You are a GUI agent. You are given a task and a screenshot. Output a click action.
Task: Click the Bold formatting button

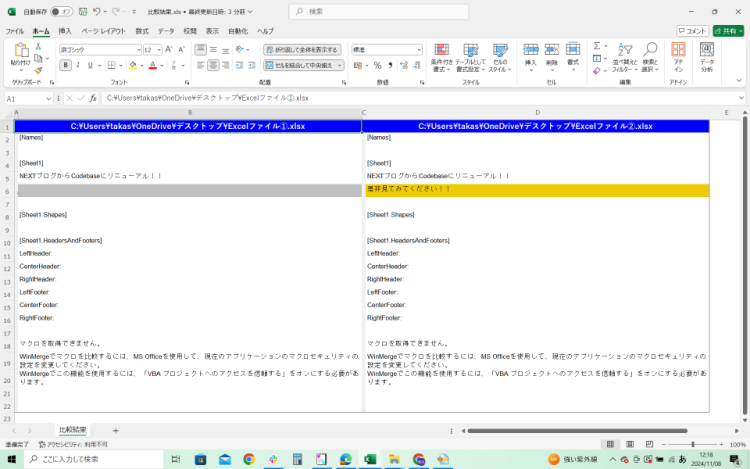point(65,65)
